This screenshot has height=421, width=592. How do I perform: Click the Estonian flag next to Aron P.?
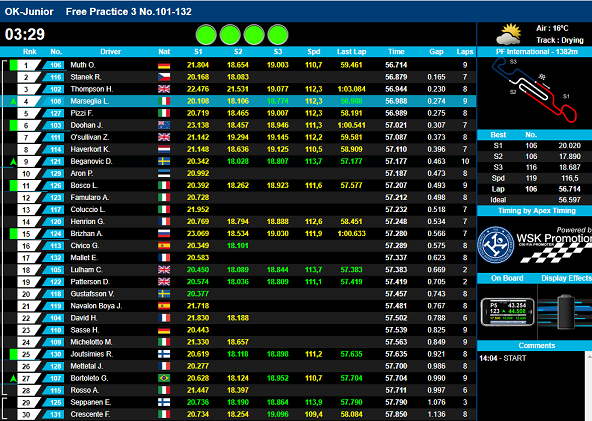pos(164,174)
